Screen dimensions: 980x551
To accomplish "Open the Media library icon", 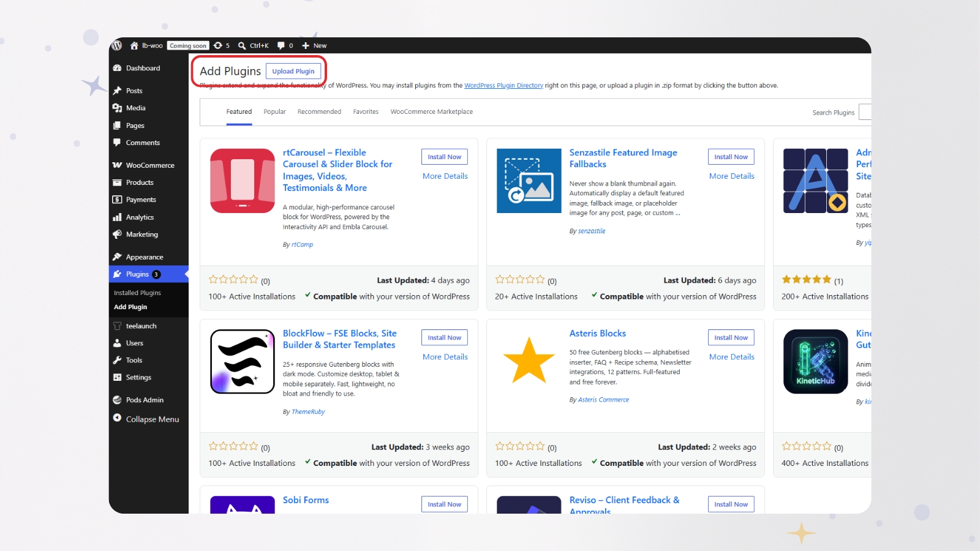I will point(117,108).
